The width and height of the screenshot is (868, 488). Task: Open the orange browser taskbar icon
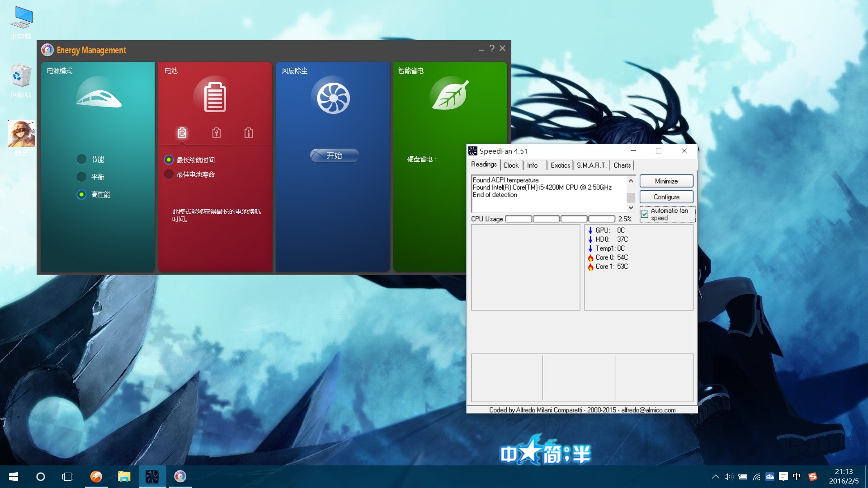click(x=96, y=477)
